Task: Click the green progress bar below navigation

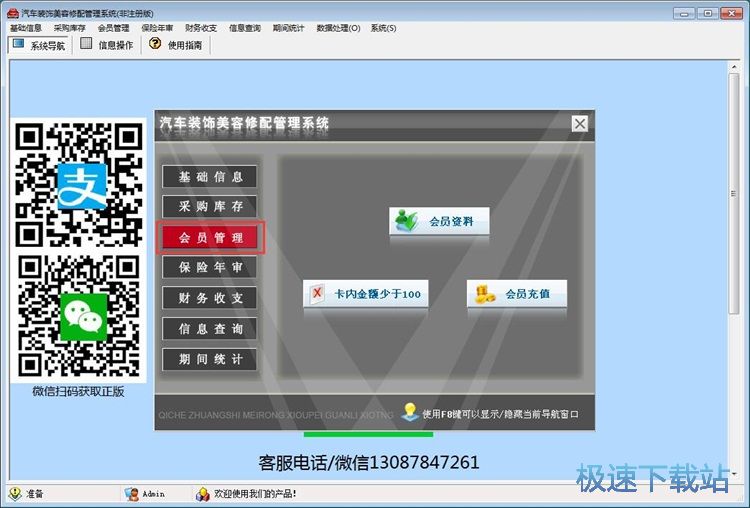Action: point(368,434)
